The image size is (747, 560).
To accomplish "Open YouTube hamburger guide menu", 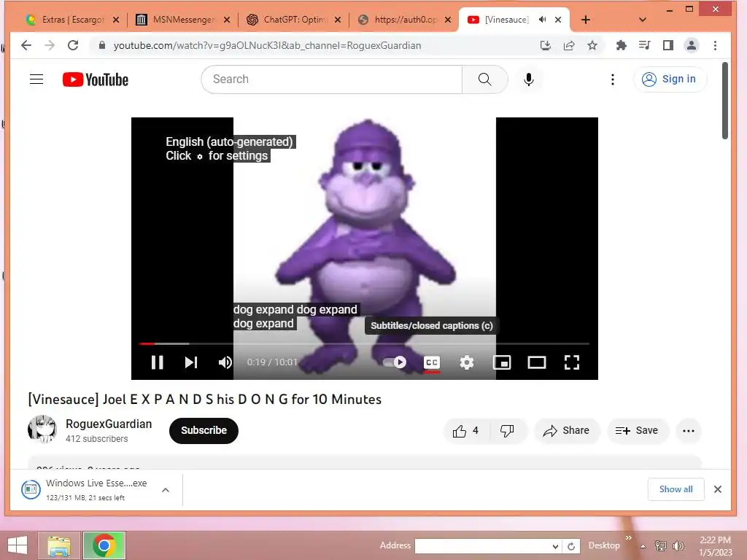I will [36, 79].
